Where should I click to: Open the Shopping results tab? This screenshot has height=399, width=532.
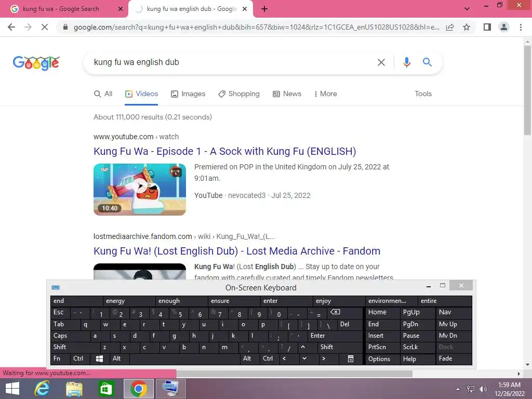click(x=239, y=94)
